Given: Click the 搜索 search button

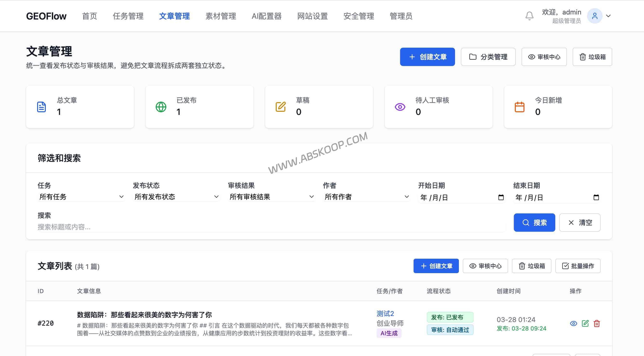Looking at the screenshot, I should [x=535, y=222].
